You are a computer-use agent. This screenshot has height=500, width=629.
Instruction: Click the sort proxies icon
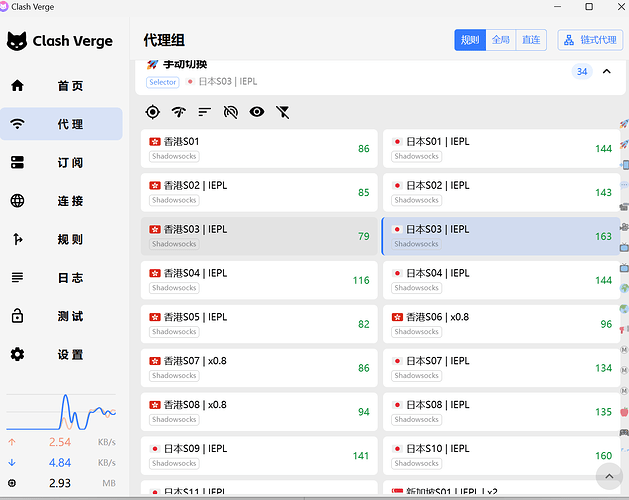point(205,112)
